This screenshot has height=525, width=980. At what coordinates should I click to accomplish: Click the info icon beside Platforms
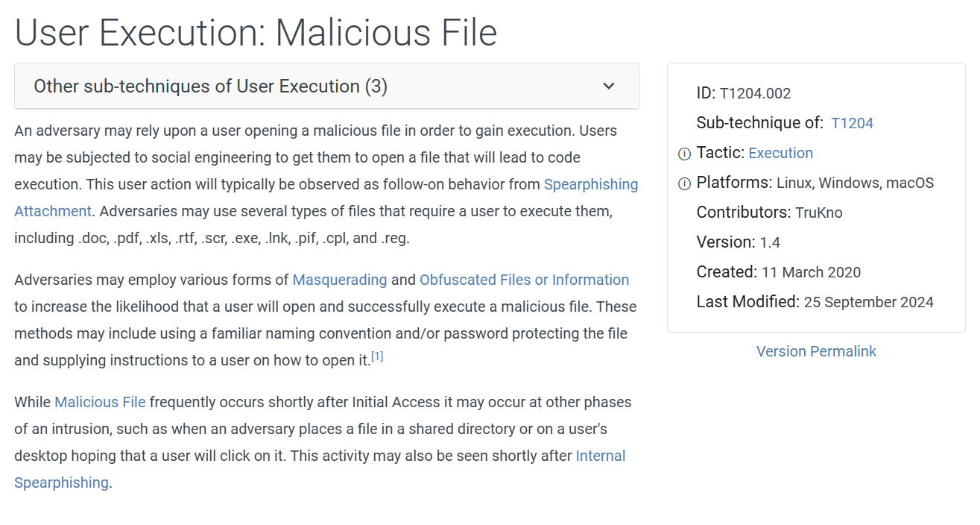[x=684, y=184]
